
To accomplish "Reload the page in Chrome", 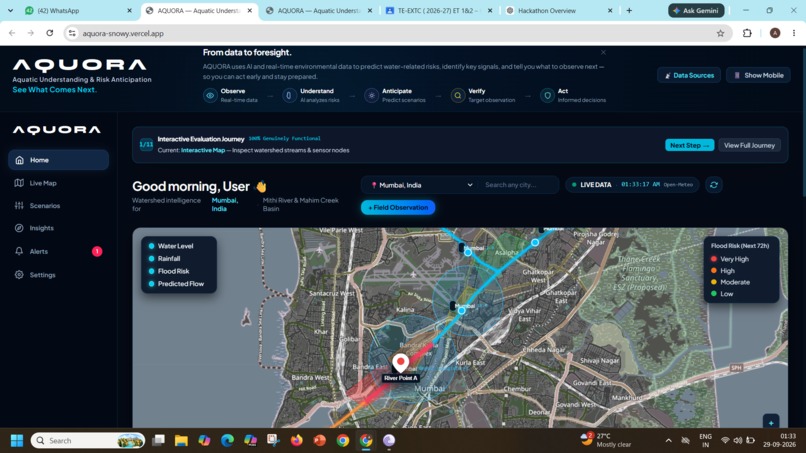I will (49, 33).
